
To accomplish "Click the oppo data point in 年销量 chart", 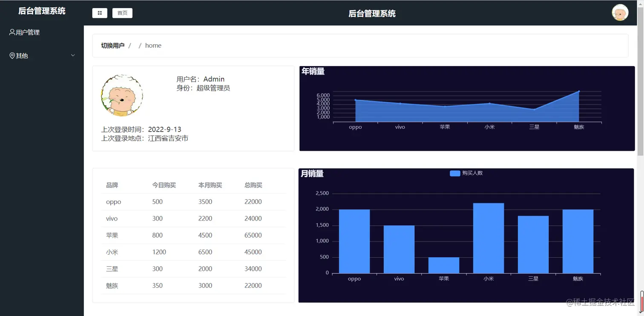I will tap(355, 100).
